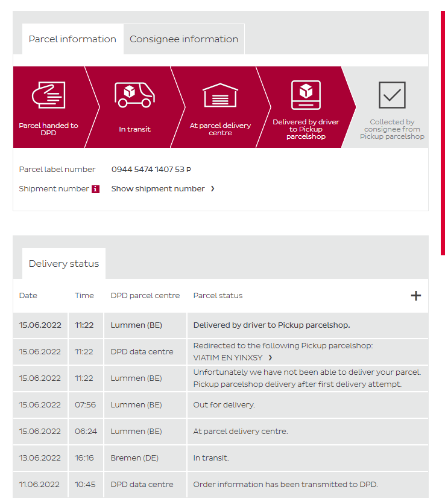This screenshot has height=504, width=445.
Task: Click the 'At parcel delivery centre' garage icon
Action: tap(220, 95)
